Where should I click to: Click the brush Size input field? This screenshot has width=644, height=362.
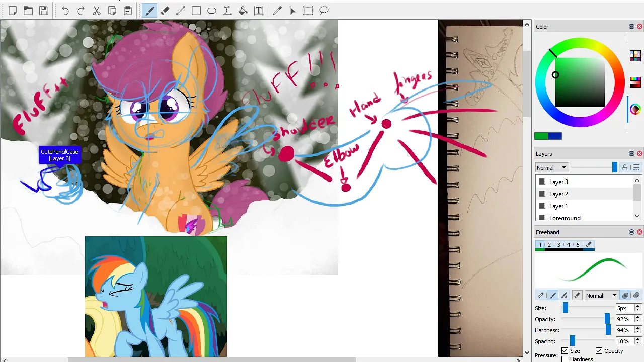click(625, 308)
